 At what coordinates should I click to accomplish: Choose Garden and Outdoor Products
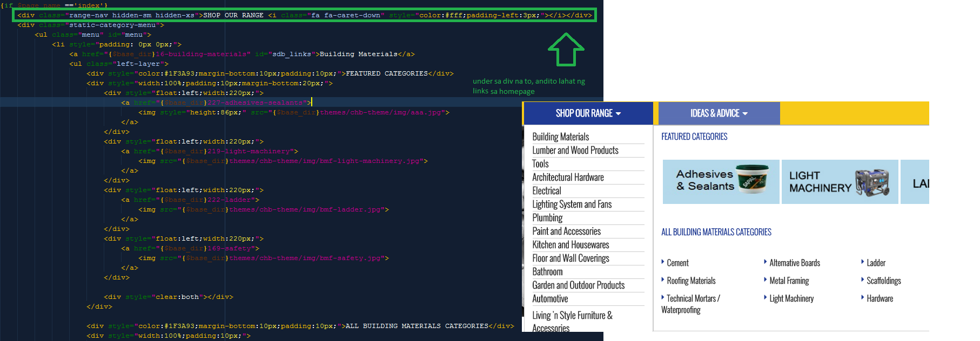pos(578,285)
